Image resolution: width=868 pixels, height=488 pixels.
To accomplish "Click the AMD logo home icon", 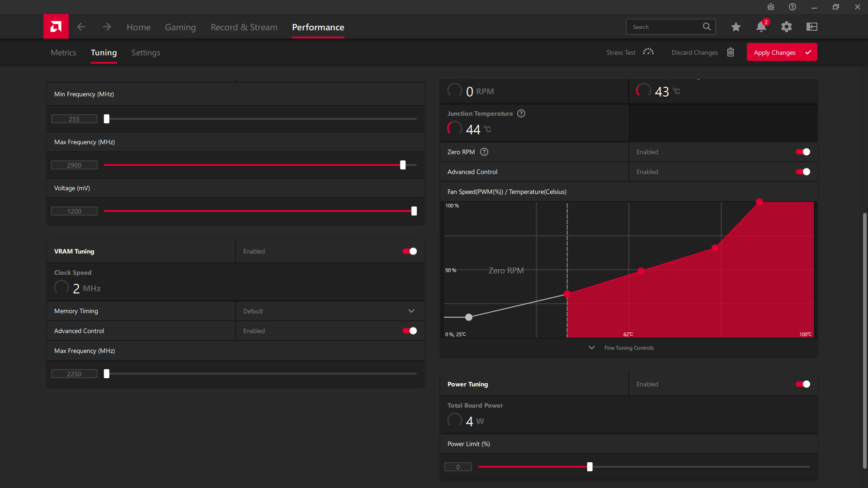I will (56, 27).
